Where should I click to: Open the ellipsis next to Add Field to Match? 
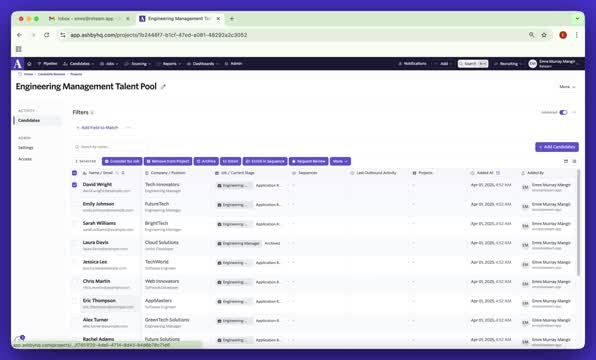(128, 128)
